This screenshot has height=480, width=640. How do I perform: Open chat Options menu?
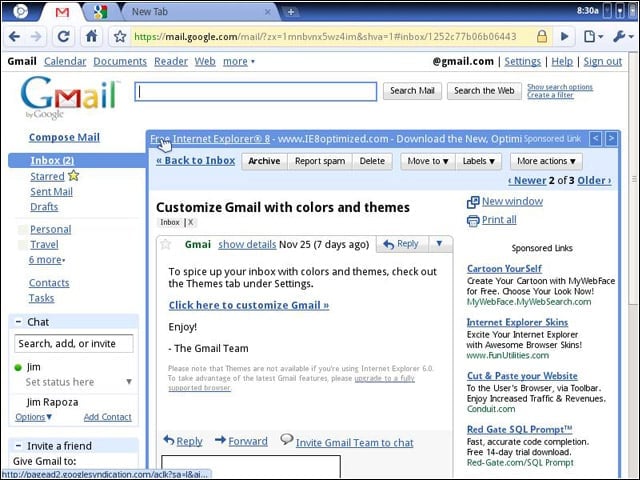[33, 417]
